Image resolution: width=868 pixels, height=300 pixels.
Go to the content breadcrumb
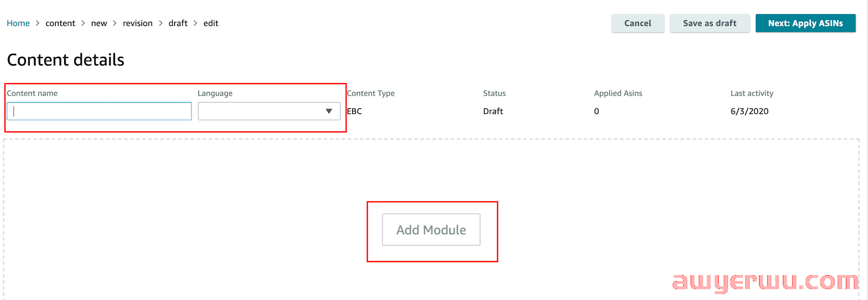click(x=60, y=23)
